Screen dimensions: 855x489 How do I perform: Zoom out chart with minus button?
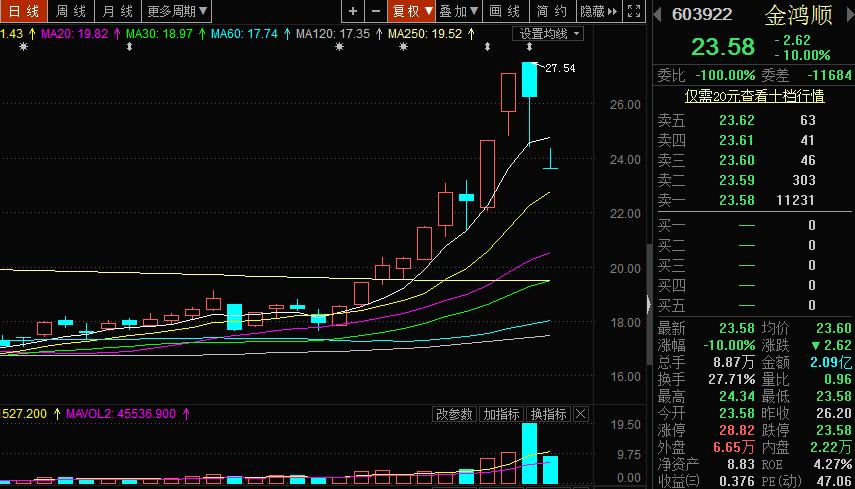point(376,11)
